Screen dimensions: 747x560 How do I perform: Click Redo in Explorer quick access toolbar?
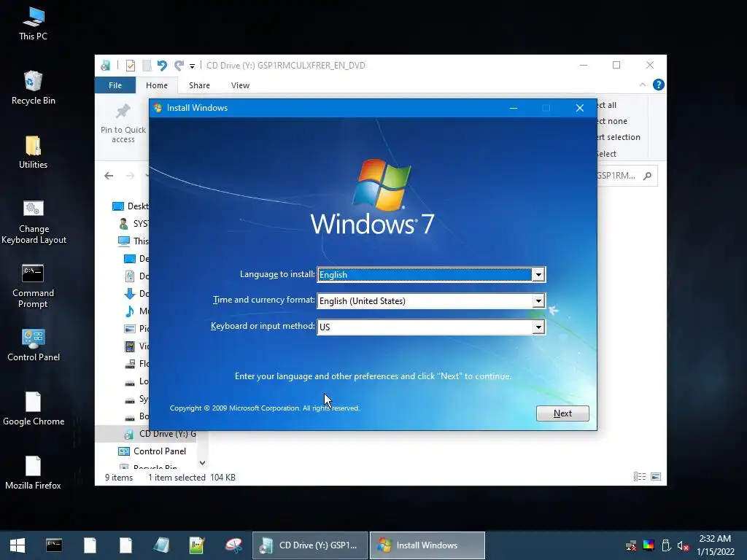[179, 65]
